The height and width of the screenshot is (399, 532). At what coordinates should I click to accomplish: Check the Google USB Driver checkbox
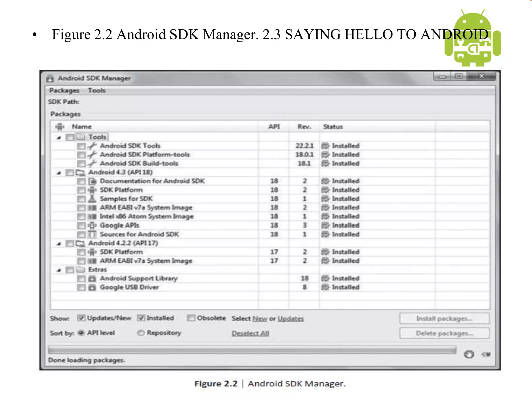point(81,288)
